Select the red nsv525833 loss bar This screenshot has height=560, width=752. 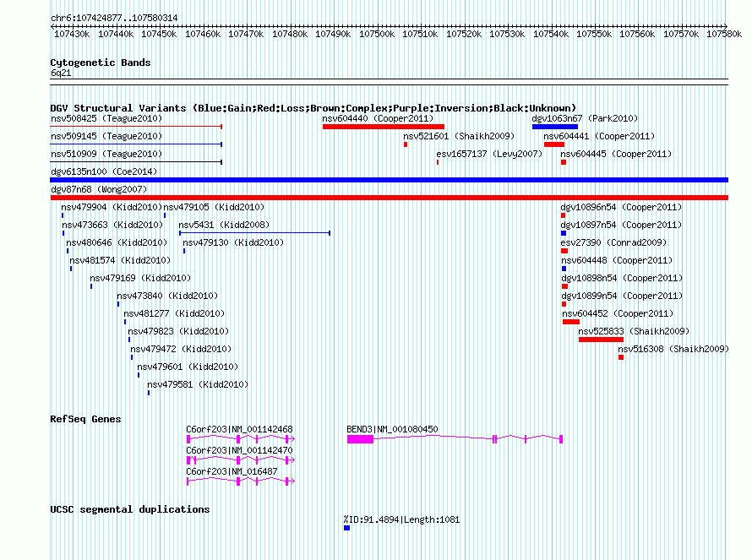coord(601,340)
